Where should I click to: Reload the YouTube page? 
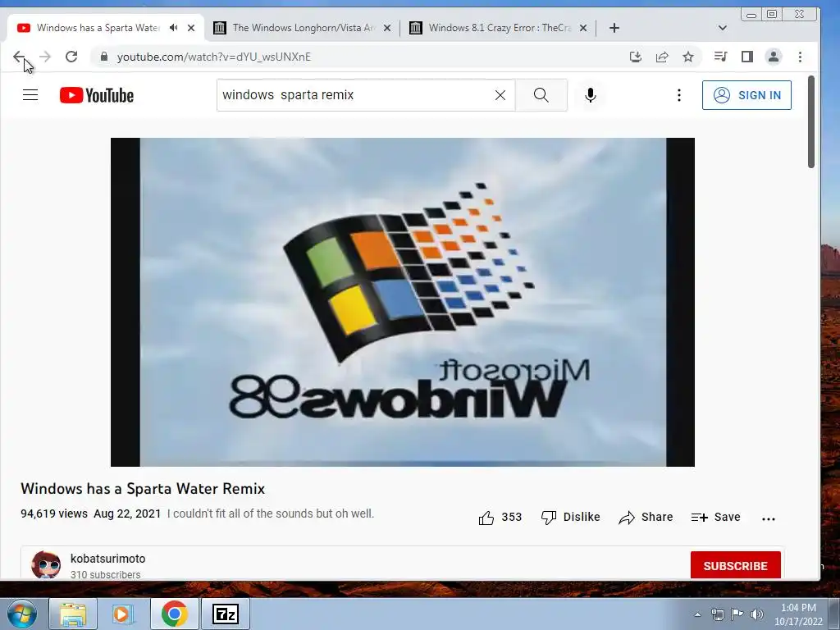tap(71, 57)
